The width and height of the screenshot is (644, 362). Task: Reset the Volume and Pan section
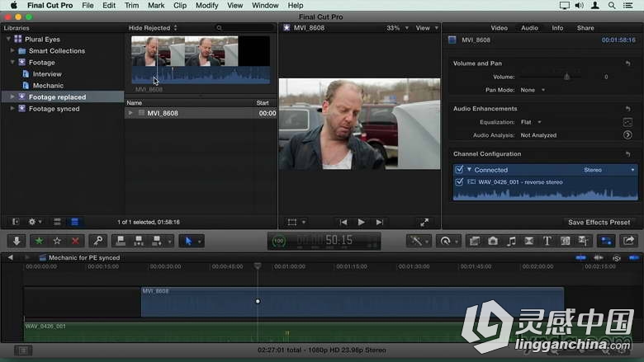(627, 63)
